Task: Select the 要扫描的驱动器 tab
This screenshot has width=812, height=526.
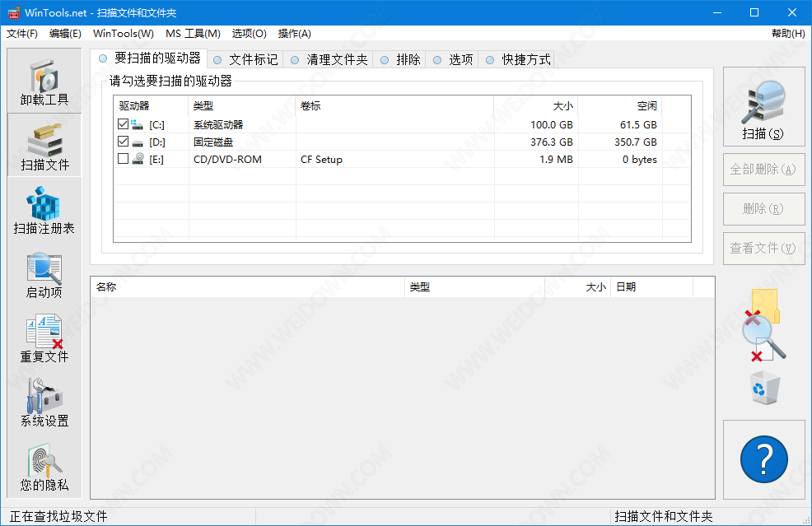Action: [x=149, y=58]
